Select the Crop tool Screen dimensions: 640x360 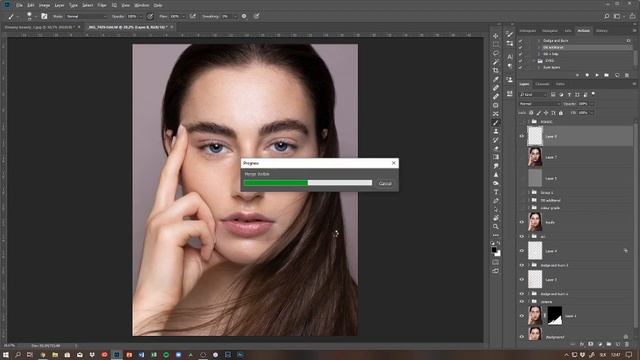point(496,71)
